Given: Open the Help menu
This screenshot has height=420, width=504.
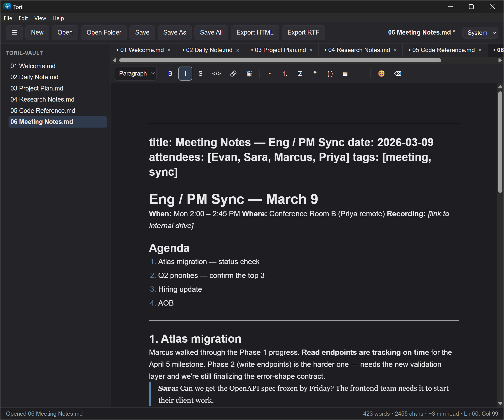Looking at the screenshot, I should click(58, 18).
